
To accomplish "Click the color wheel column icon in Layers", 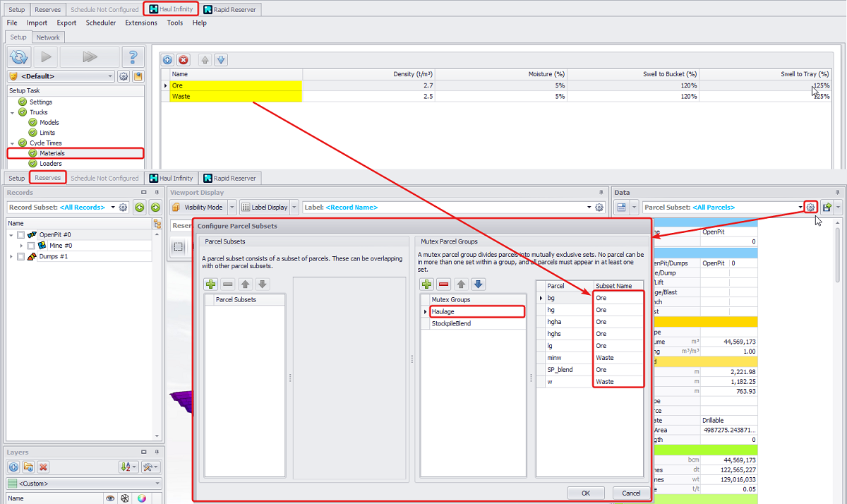I will pos(142,498).
